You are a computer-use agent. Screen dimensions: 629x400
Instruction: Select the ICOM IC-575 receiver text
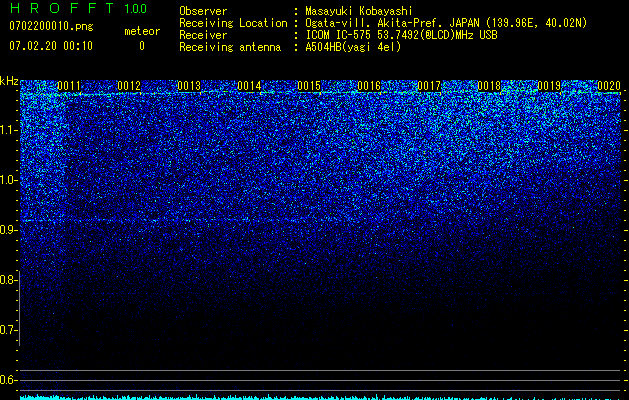pos(401,35)
